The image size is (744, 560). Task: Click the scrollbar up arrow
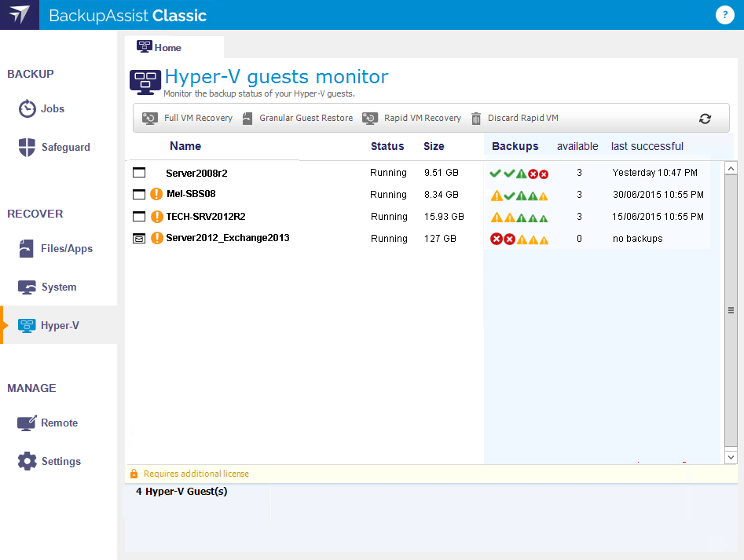tap(731, 168)
